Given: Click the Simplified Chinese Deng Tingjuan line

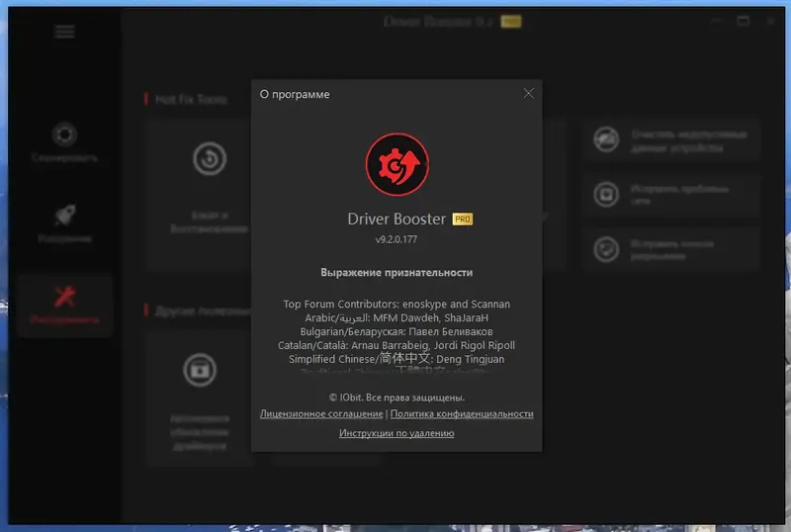Looking at the screenshot, I should click(x=396, y=359).
